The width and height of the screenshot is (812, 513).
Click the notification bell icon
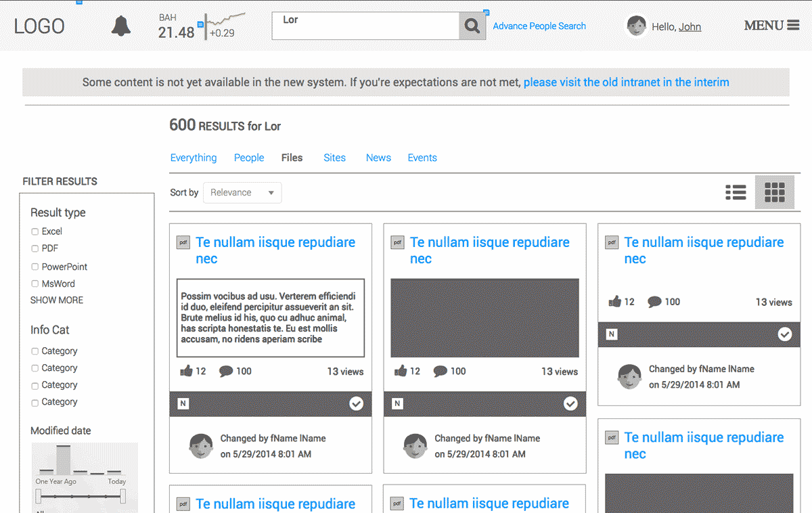tap(121, 26)
